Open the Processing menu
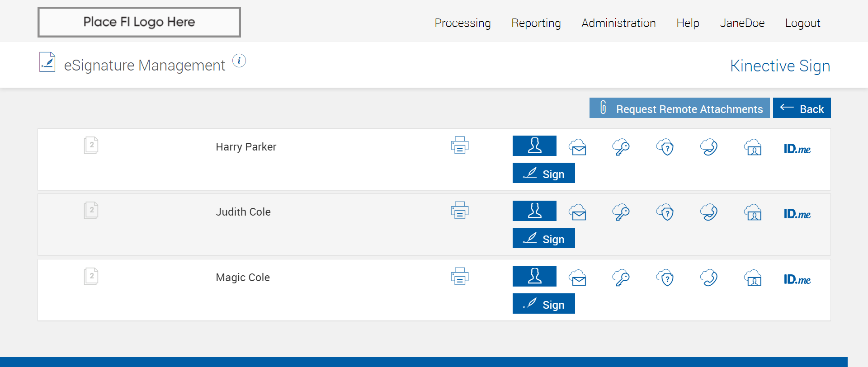 [x=462, y=23]
